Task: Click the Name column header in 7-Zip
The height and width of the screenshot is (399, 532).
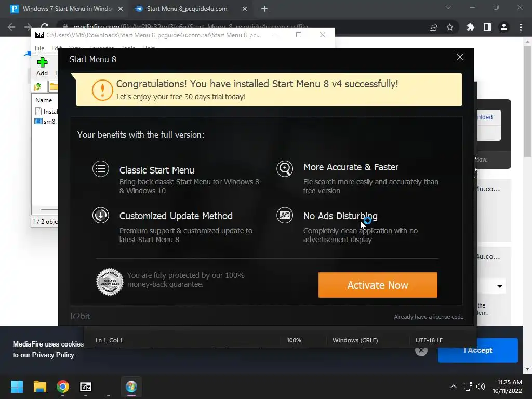Action: coord(44,100)
